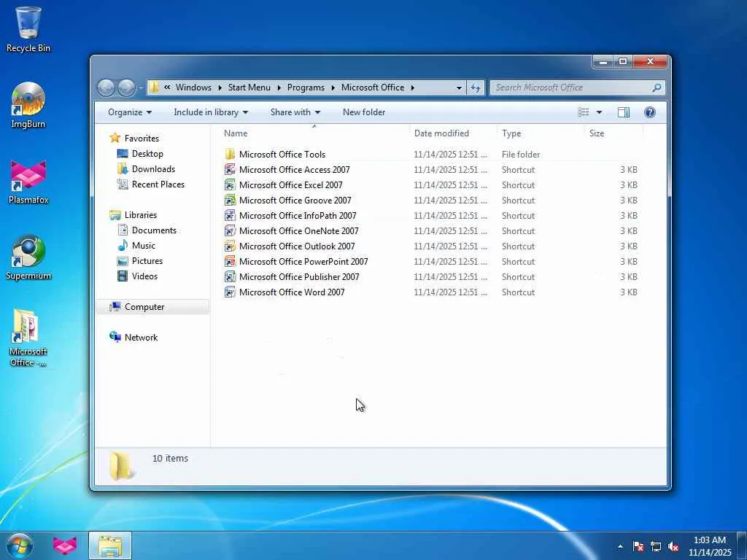Click the Change your view icon
The image size is (747, 560).
pyautogui.click(x=583, y=112)
